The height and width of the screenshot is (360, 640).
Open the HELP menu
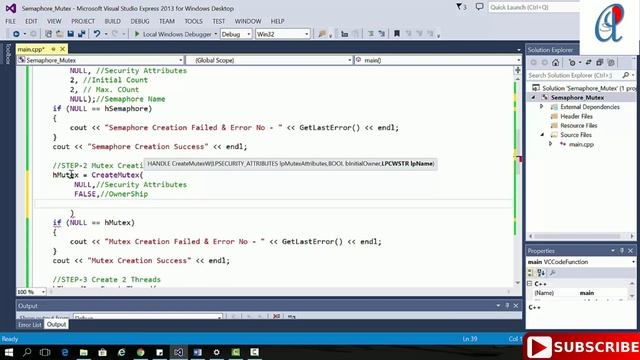(x=278, y=21)
